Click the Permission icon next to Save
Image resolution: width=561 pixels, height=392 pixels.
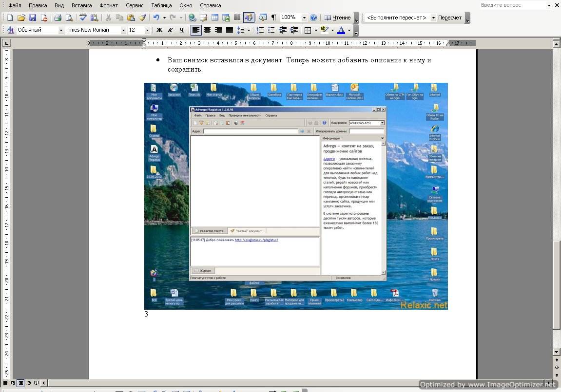(44, 18)
